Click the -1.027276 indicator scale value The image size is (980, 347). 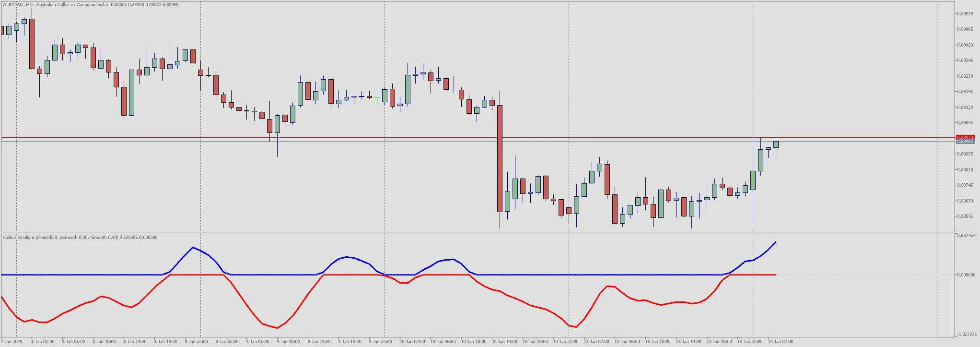(966, 334)
